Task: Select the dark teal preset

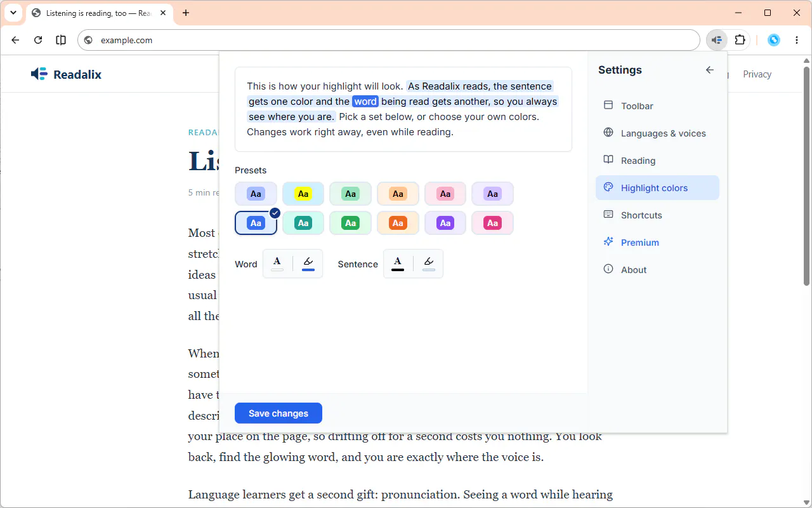Action: coord(303,223)
